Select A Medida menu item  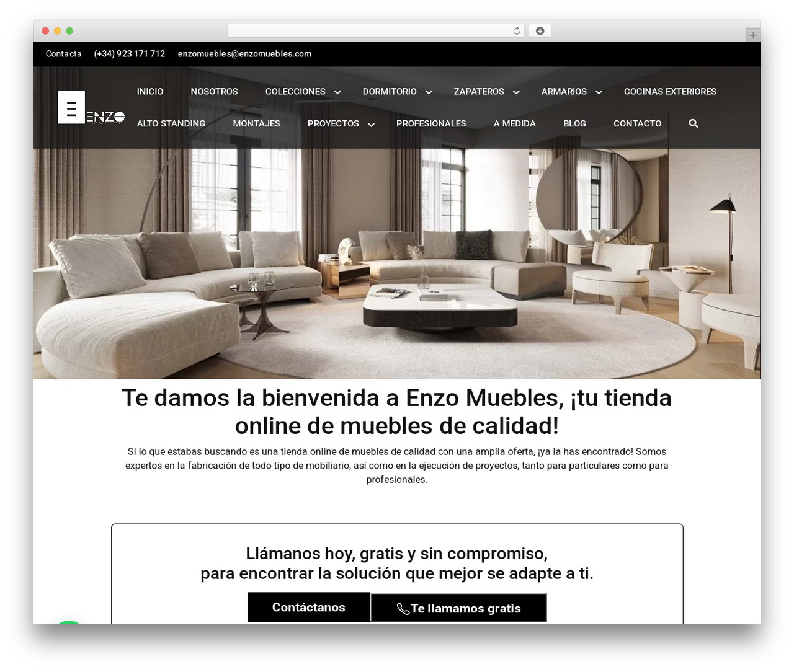click(x=515, y=123)
